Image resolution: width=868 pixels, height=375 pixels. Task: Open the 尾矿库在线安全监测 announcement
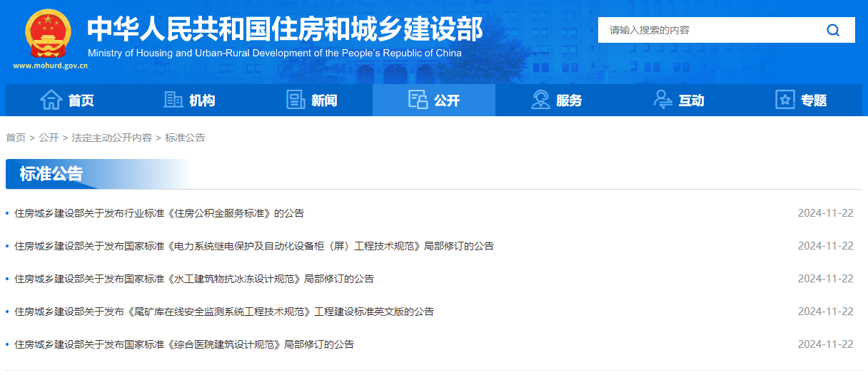[x=224, y=312]
